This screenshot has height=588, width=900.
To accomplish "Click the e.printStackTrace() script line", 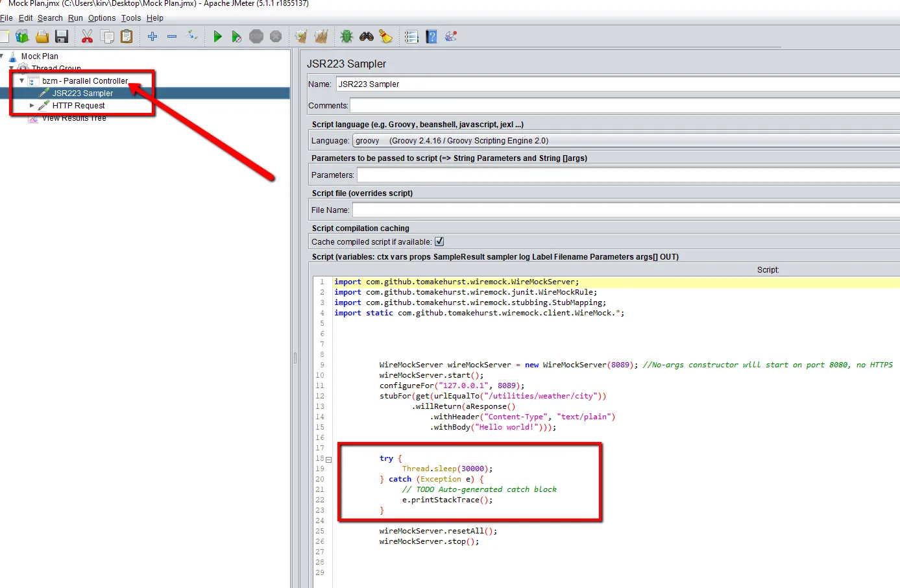I will coord(447,500).
